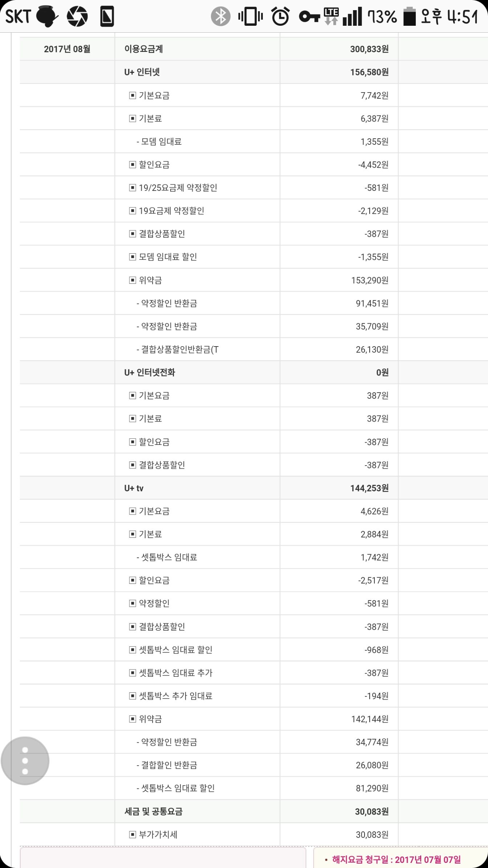488x868 pixels.
Task: Select the U+ 인터넷전화 section header
Action: (150, 373)
